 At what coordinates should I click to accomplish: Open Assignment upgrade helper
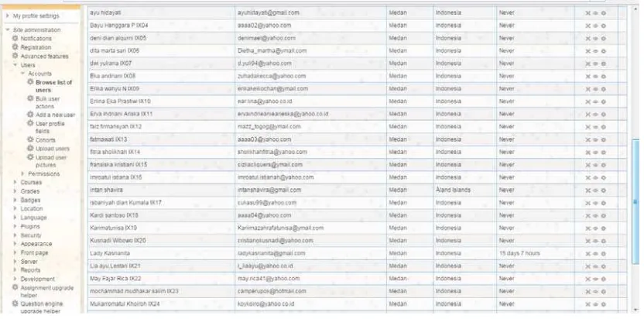[x=47, y=291]
